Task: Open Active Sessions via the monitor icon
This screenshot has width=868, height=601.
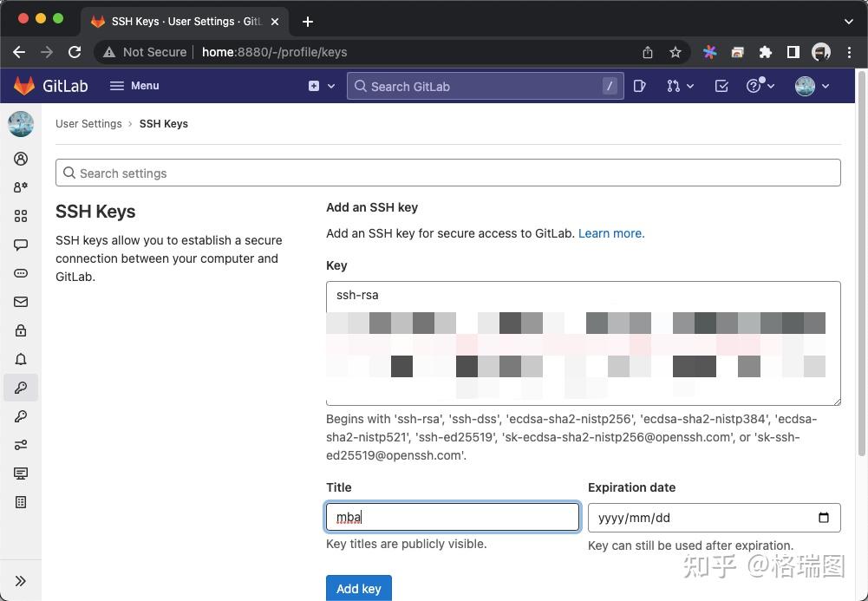Action: [21, 474]
